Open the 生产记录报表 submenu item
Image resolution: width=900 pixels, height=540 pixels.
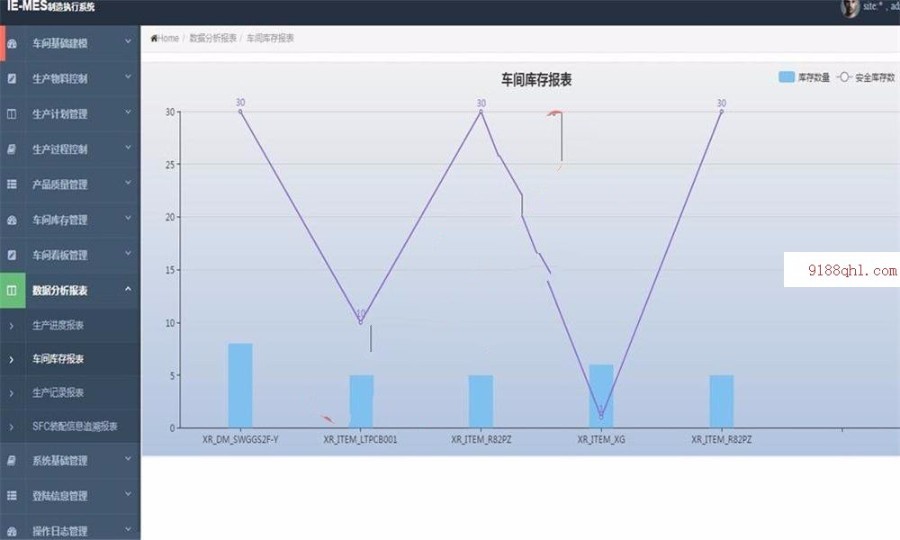point(58,393)
